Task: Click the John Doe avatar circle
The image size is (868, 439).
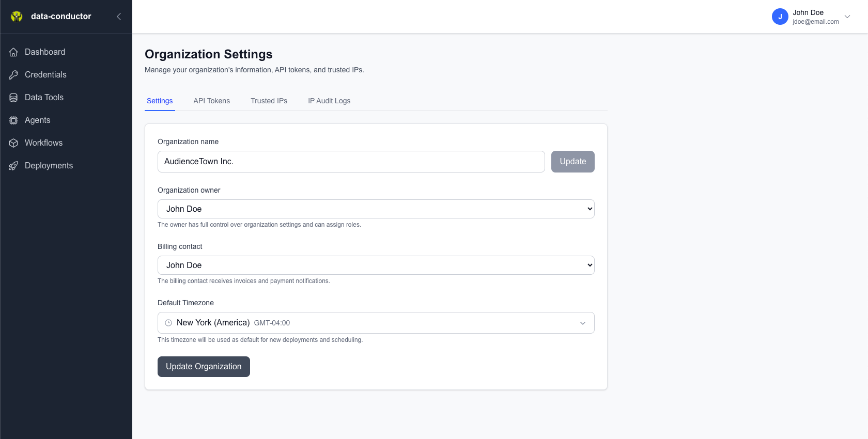Action: tap(780, 17)
